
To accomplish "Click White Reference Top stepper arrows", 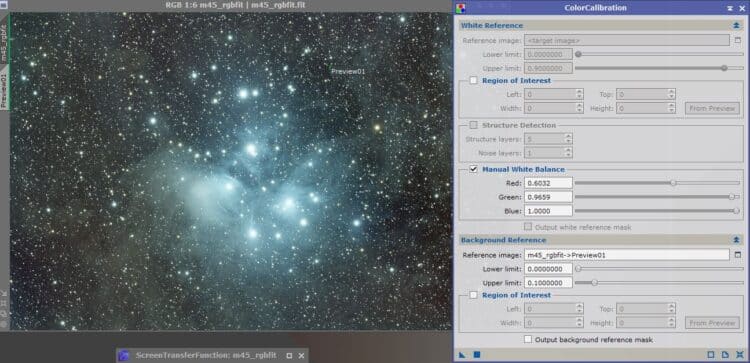I will [x=672, y=95].
